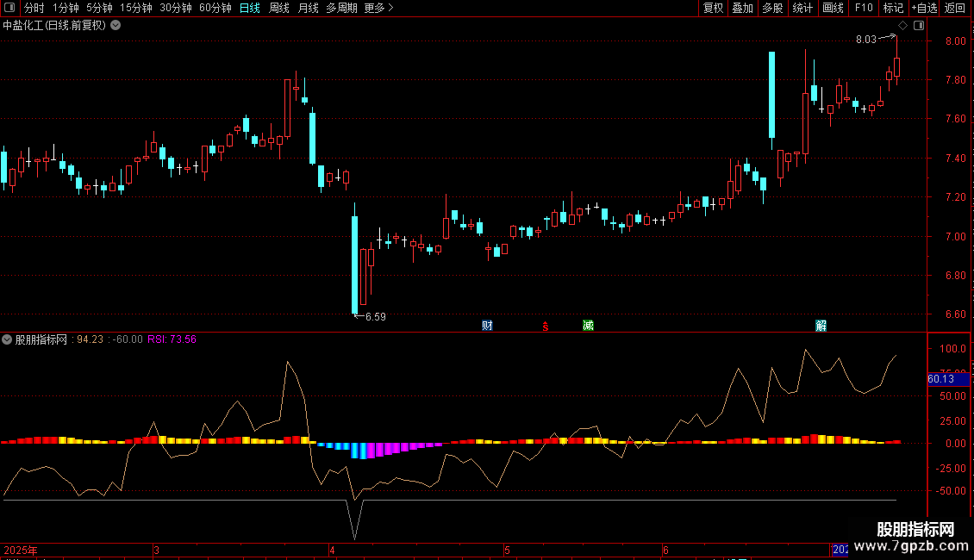Expand the 更多 periods menu
Screen dimensions: 974x560
(378, 8)
